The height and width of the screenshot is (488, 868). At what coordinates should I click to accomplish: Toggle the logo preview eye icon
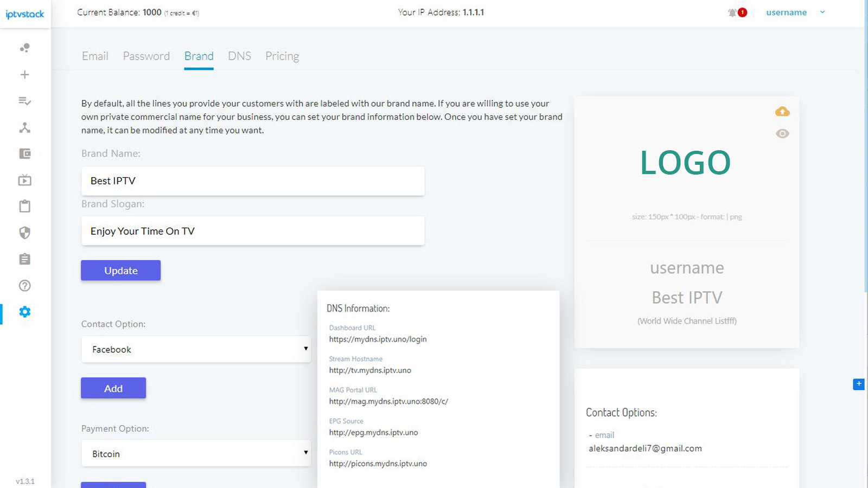click(782, 133)
